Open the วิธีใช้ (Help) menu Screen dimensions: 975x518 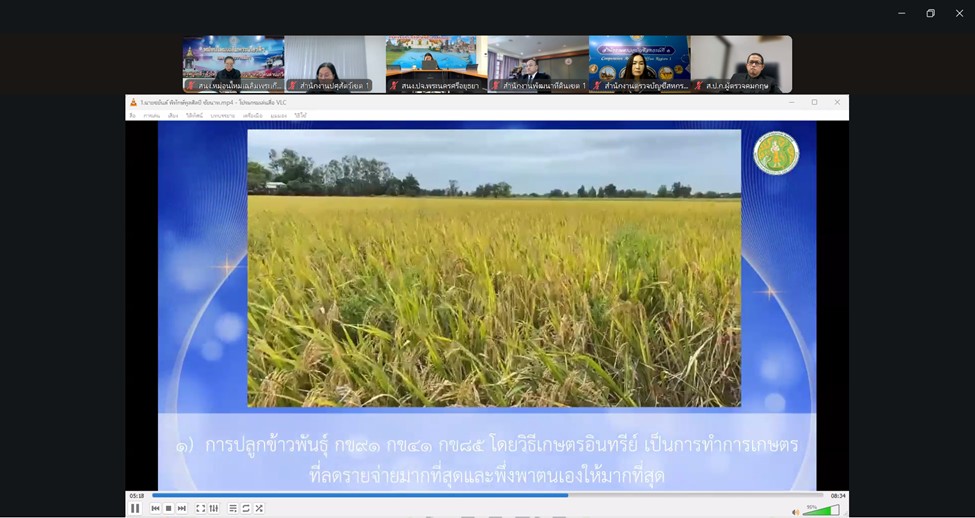300,116
